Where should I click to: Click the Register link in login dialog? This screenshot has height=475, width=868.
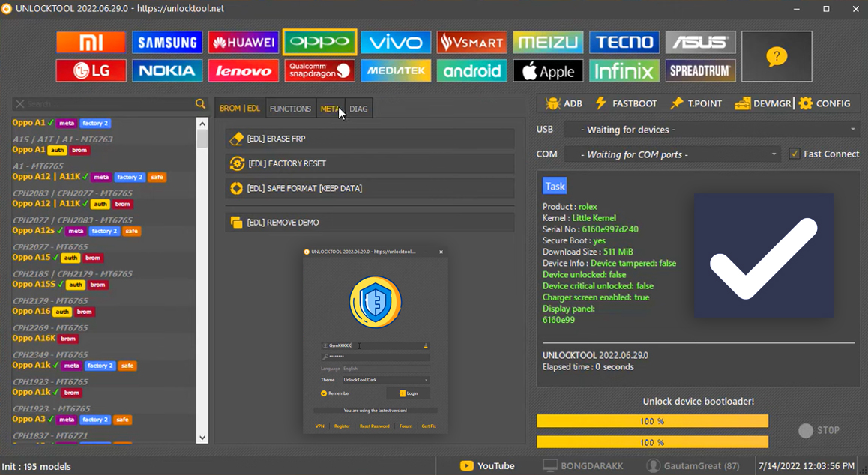342,426
